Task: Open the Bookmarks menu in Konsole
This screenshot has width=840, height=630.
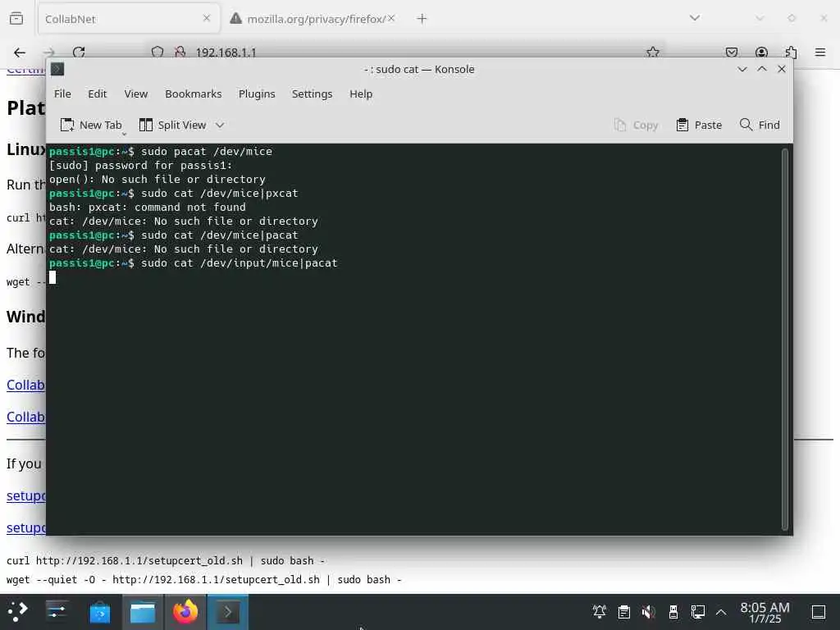Action: click(193, 94)
